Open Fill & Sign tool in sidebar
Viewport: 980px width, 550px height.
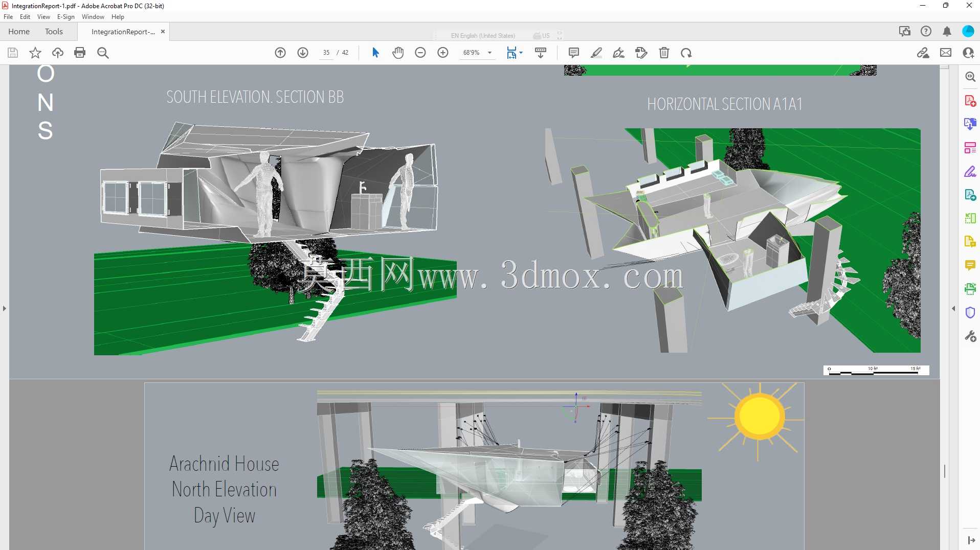[970, 171]
